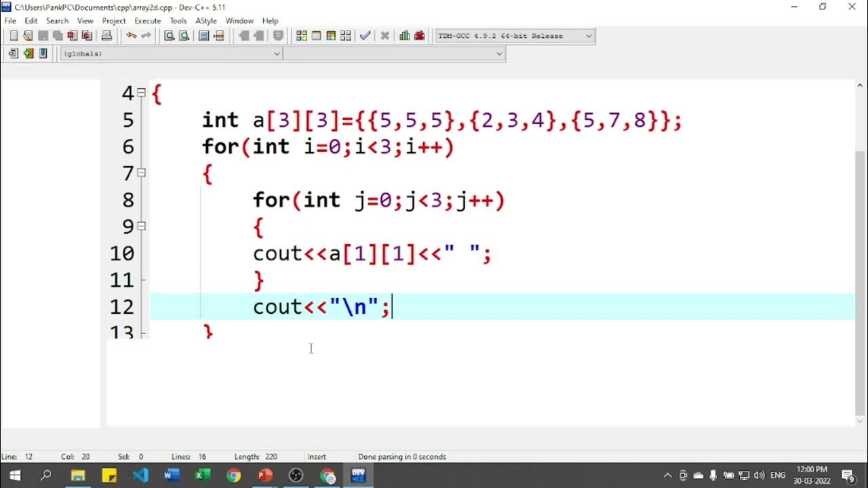Open the TDM-GCC compiler selection dropdown
Screen dimensions: 868x488
click(589, 35)
